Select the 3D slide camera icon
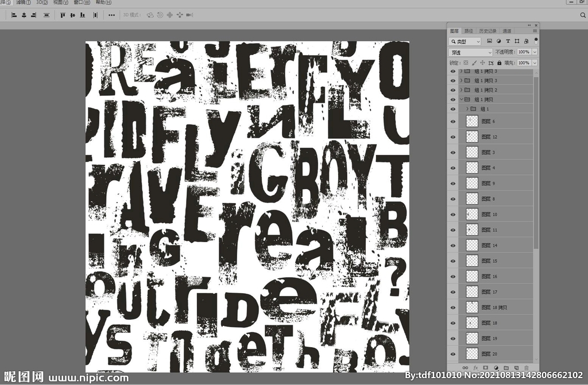 click(x=180, y=15)
